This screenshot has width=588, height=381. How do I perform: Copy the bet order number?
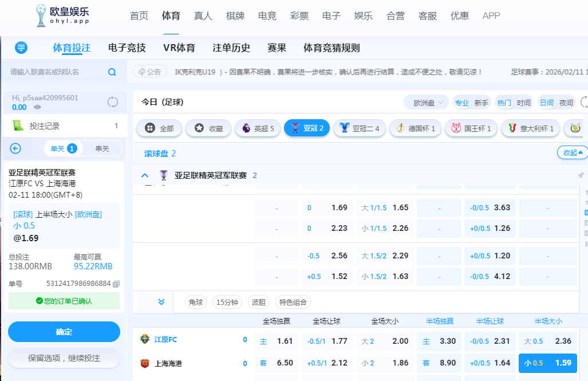point(117,284)
